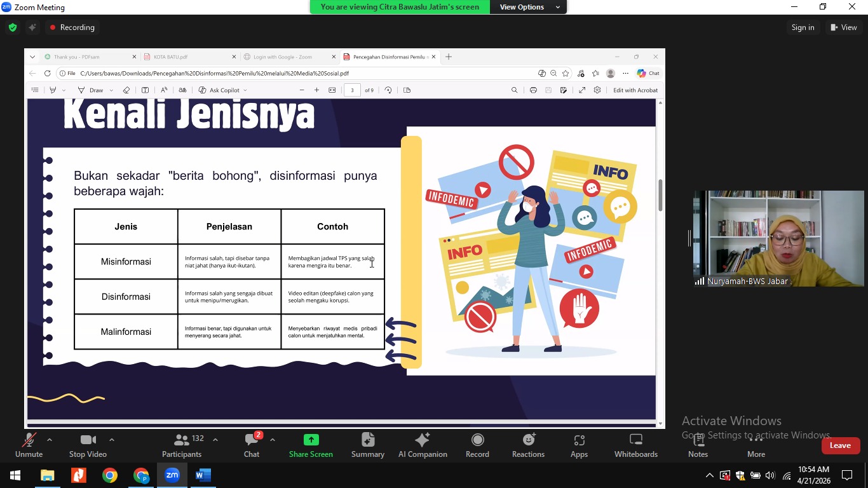This screenshot has height=488, width=868.
Task: Close the 'KOTA BATU.pdf' browser tab
Action: coord(234,57)
